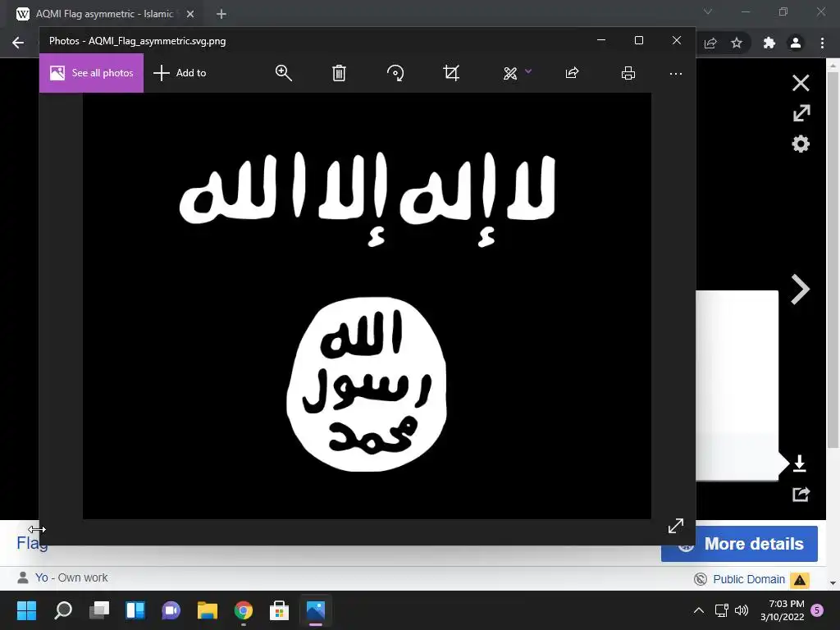Click See all photos button
This screenshot has height=630, width=840.
(x=91, y=73)
